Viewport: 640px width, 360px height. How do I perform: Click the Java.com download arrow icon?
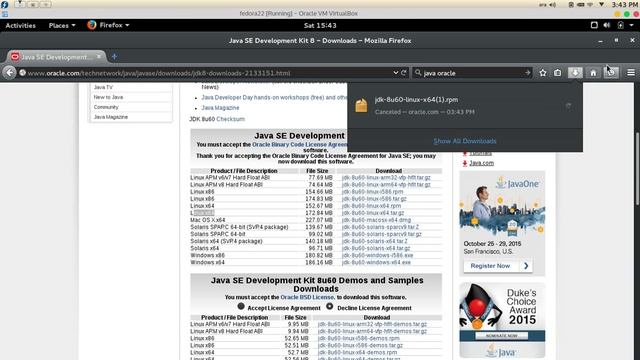pos(464,163)
